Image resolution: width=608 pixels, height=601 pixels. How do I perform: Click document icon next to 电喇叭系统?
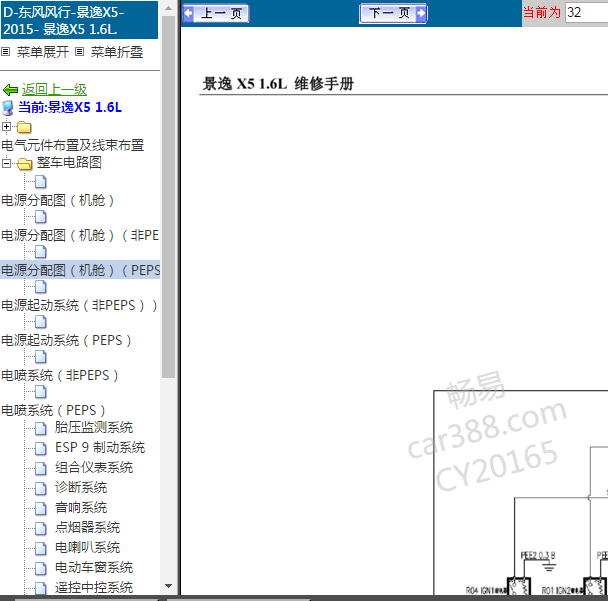pyautogui.click(x=41, y=549)
